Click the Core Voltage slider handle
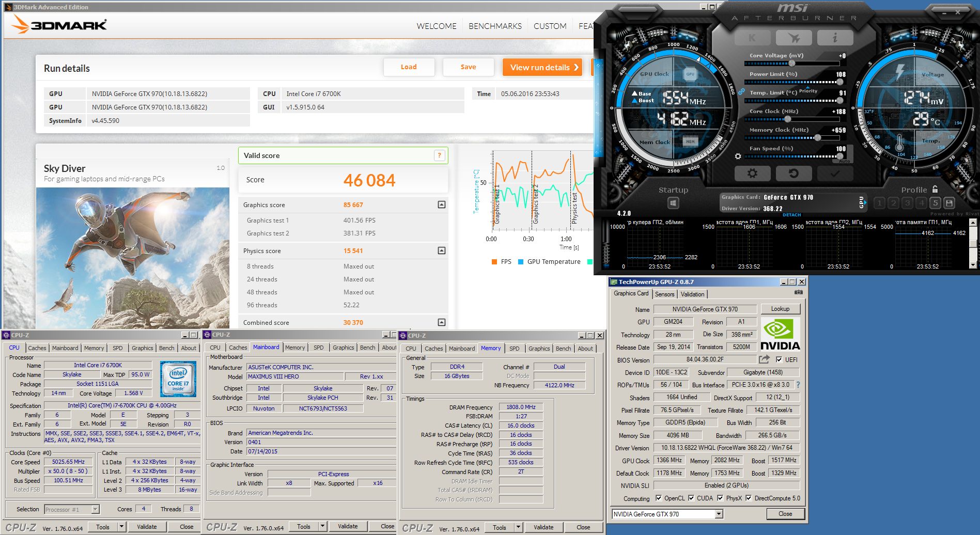Screen dimensions: 980x535 [x=791, y=63]
